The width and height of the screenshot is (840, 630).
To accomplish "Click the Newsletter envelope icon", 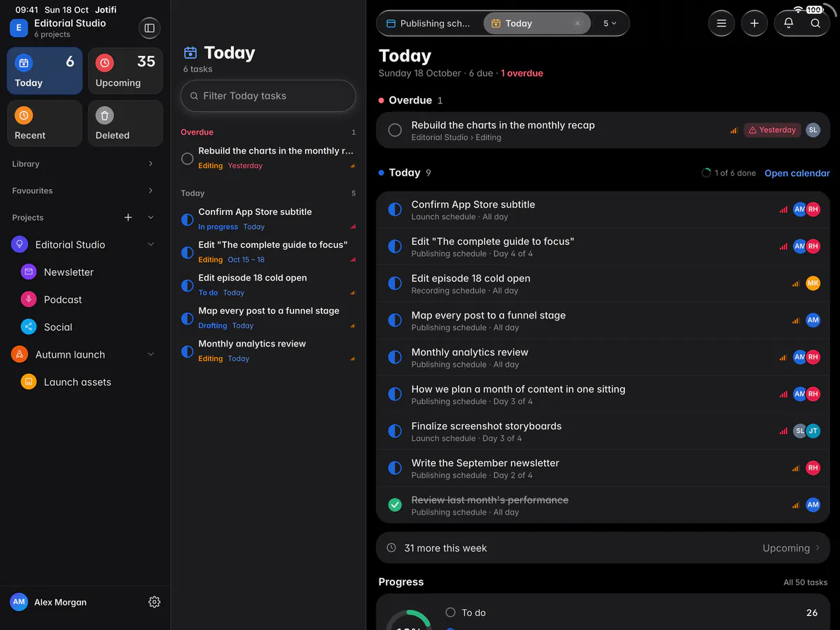I will pos(29,272).
